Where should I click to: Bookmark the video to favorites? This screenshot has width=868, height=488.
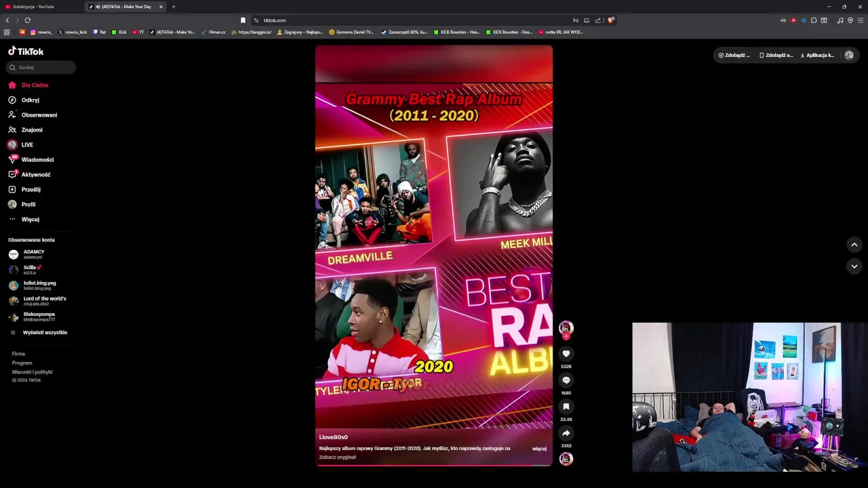566,407
